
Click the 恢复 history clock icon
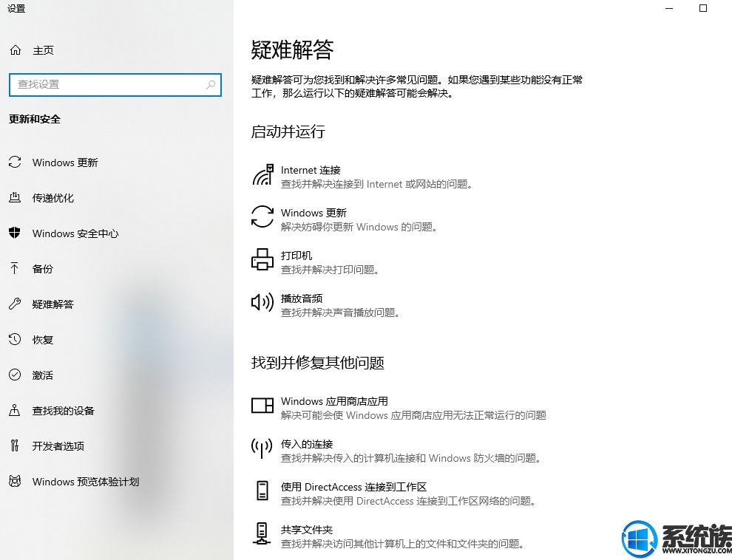pos(15,339)
